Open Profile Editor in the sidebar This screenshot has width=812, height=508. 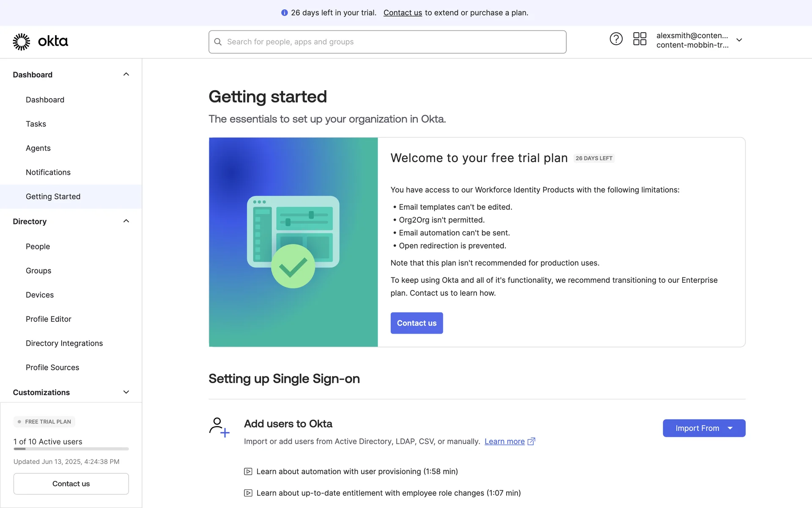48,319
